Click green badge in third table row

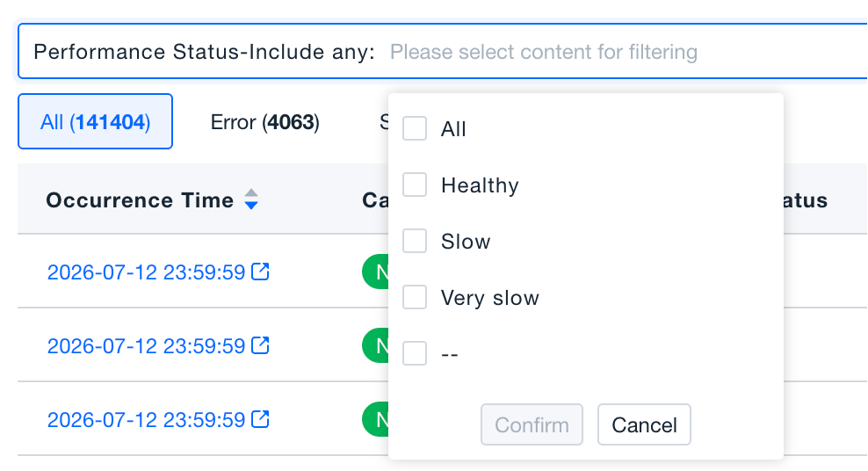coord(375,419)
